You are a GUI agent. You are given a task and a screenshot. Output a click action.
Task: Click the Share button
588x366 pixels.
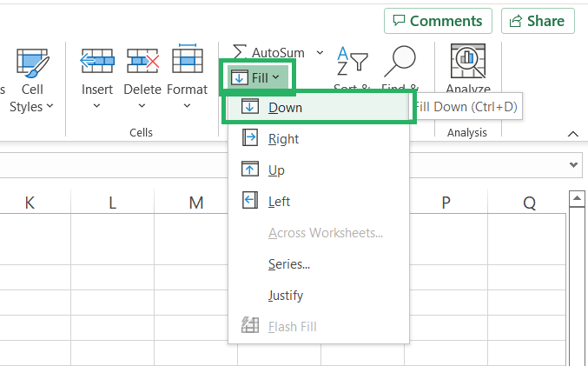pos(538,21)
